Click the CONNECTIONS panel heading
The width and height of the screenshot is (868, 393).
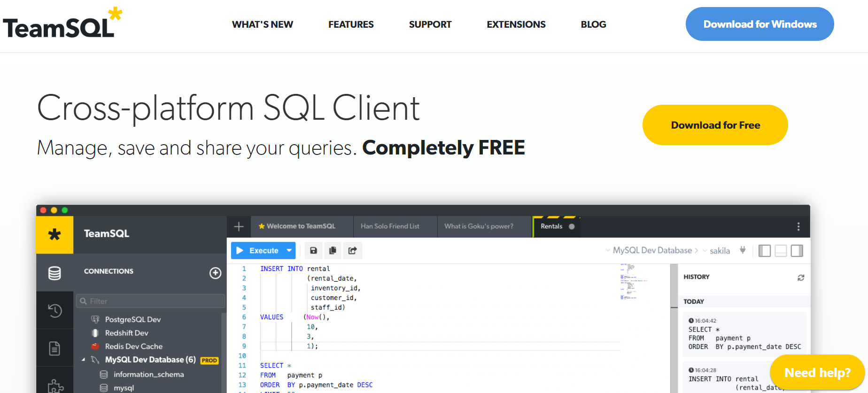(x=108, y=271)
